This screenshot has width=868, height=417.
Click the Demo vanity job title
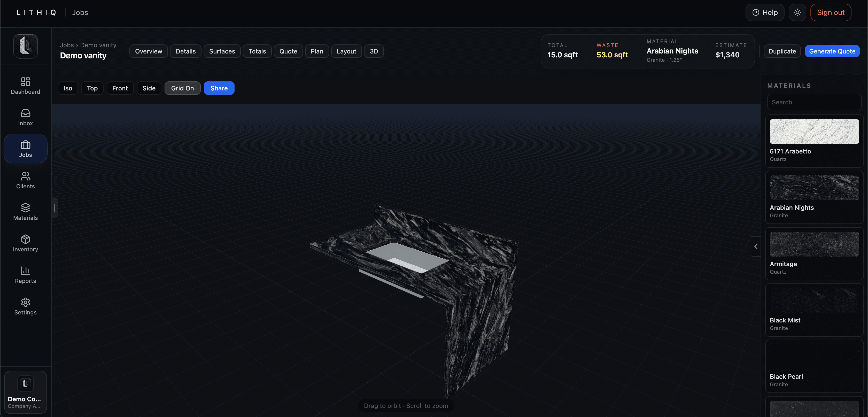tap(83, 56)
